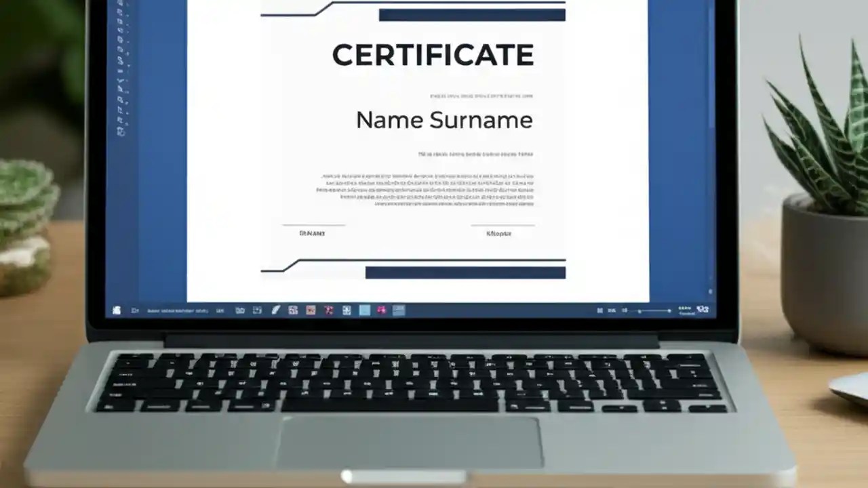This screenshot has width=868, height=488.
Task: Open the clock menu at the far bottom-right corner
Action: pos(702,310)
